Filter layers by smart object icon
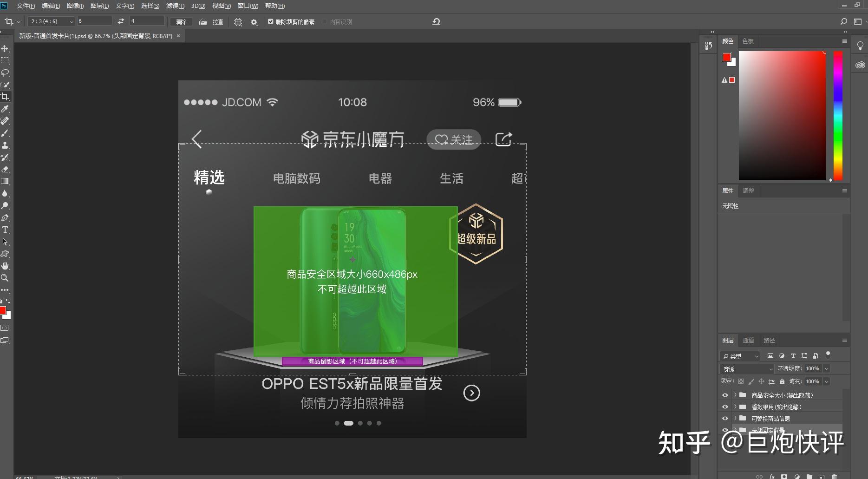The width and height of the screenshot is (868, 479). (x=816, y=356)
